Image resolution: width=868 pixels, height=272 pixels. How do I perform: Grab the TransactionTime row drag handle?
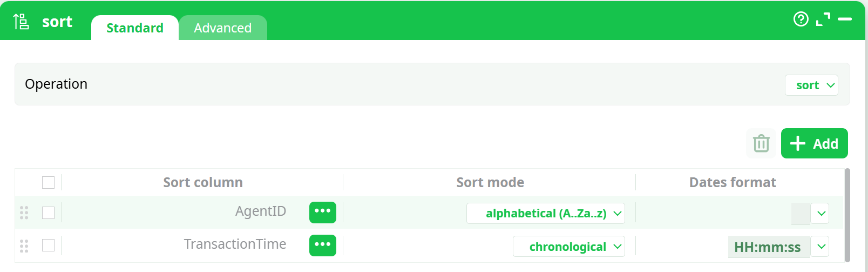point(24,246)
